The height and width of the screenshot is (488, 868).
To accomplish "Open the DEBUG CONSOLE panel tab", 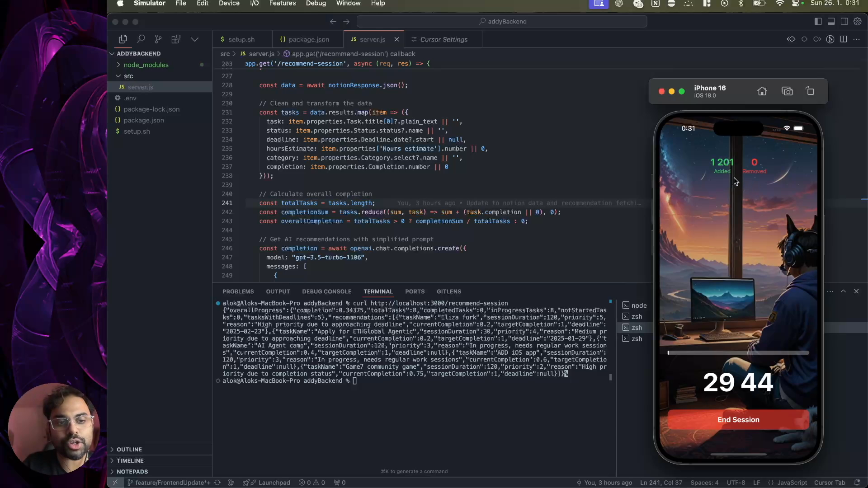I will [x=326, y=291].
